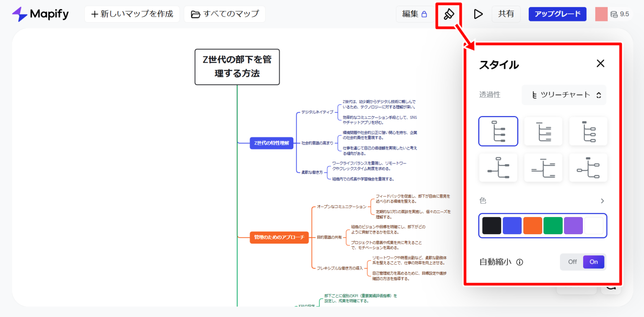Open すべてのマップ
This screenshot has height=317, width=644.
[225, 14]
